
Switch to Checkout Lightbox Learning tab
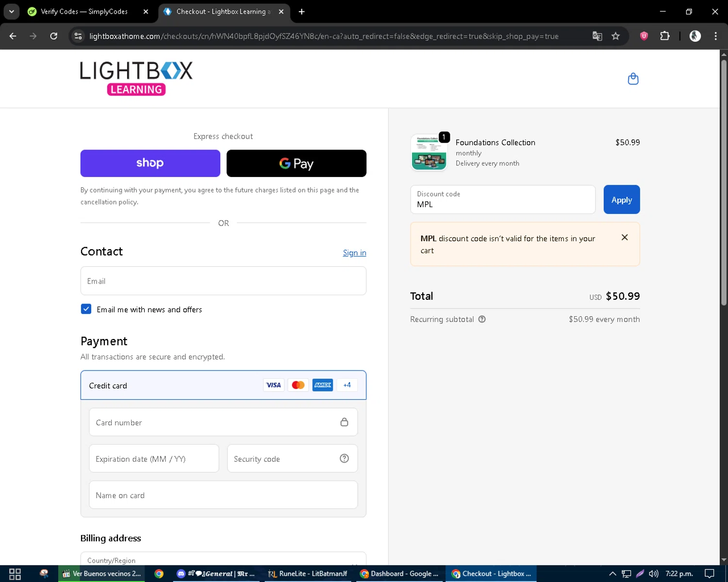click(x=224, y=12)
